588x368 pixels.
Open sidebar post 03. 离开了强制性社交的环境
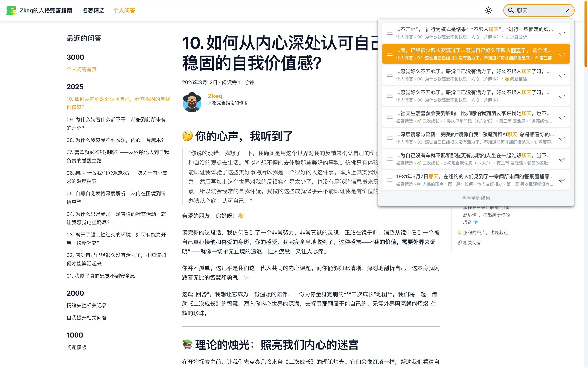coord(117,238)
